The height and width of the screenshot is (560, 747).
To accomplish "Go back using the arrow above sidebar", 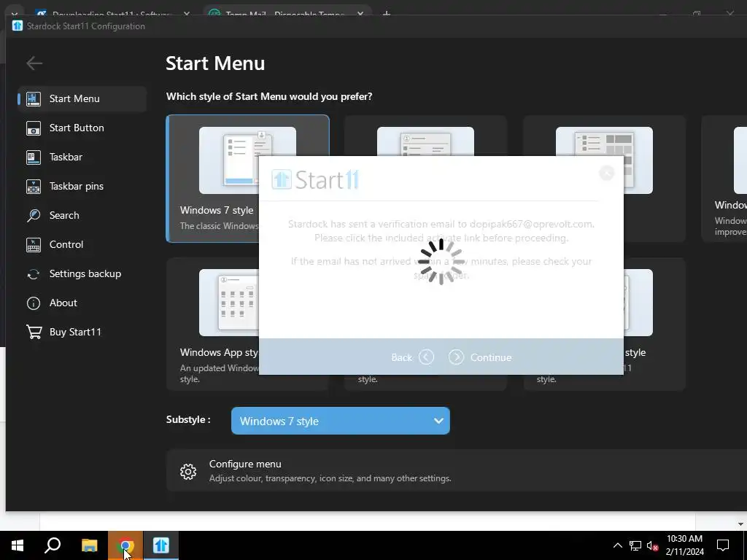I will coord(34,63).
